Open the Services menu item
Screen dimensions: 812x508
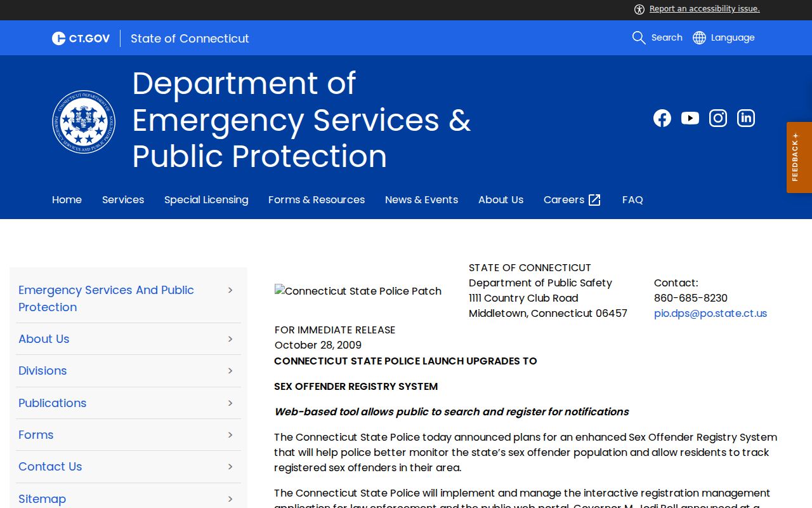coord(123,200)
